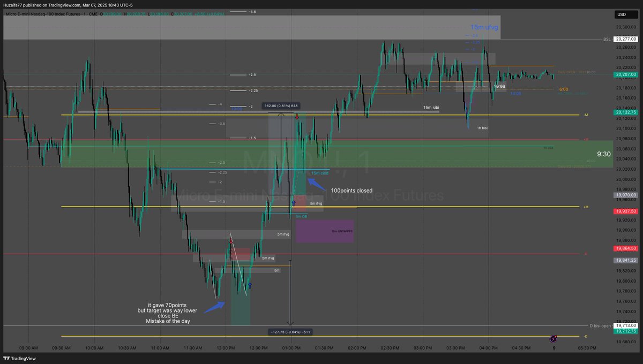The height and width of the screenshot is (364, 643).
Task: Click the blue up arrow near 5m OB
Action: tap(294, 203)
